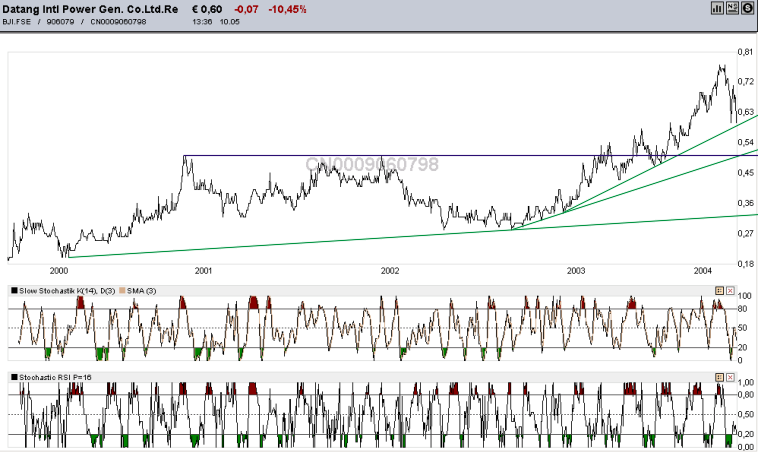Click the 0,18 price axis label
Viewport: 758px width, 453px height.
746,264
